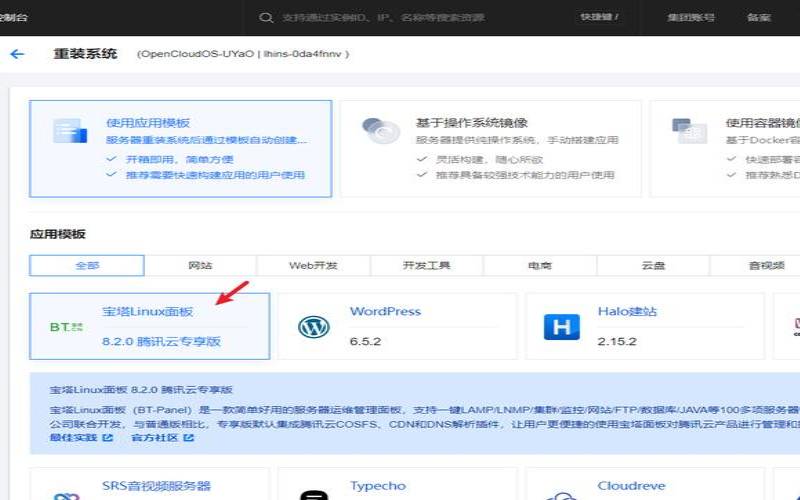The width and height of the screenshot is (800, 500).
Task: Click the Halo version 2.15.2 text
Action: point(617,341)
